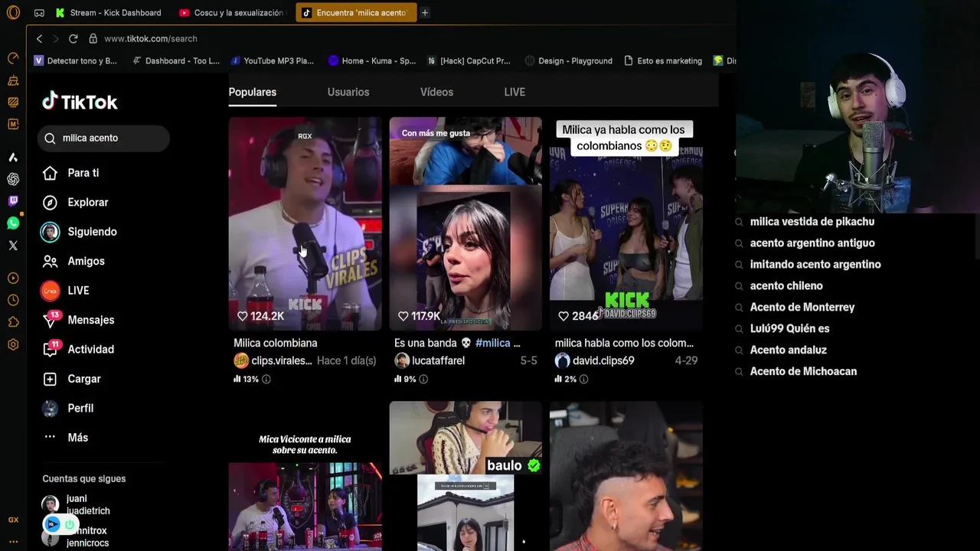Viewport: 980px width, 551px height.
Task: Click the TikTok logo
Action: click(80, 101)
